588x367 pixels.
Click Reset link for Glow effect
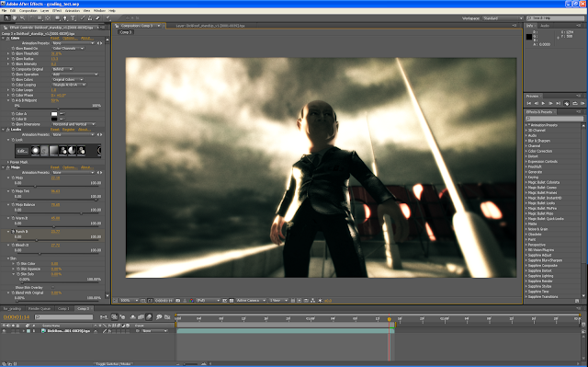pos(55,39)
